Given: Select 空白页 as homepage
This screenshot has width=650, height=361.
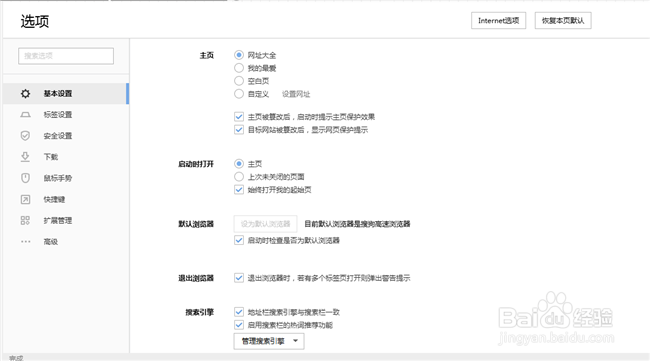Looking at the screenshot, I should 239,80.
